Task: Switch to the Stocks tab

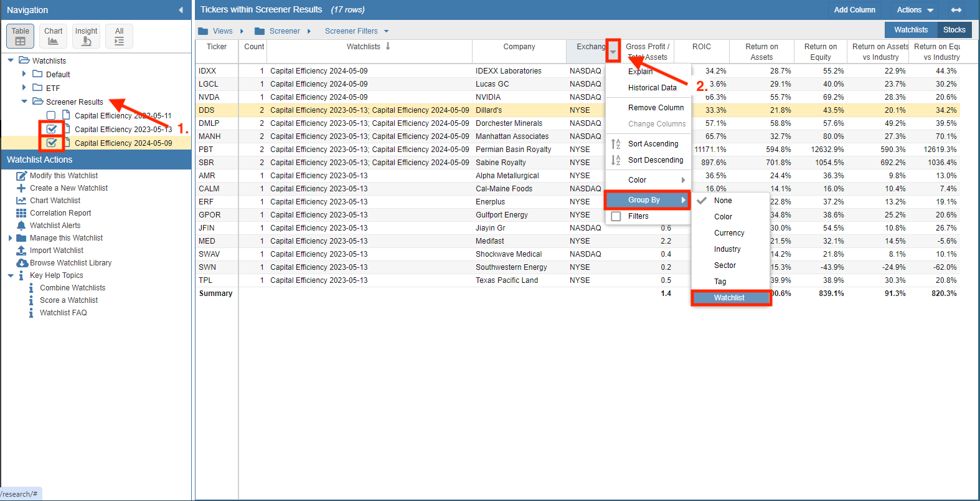Action: 954,30
